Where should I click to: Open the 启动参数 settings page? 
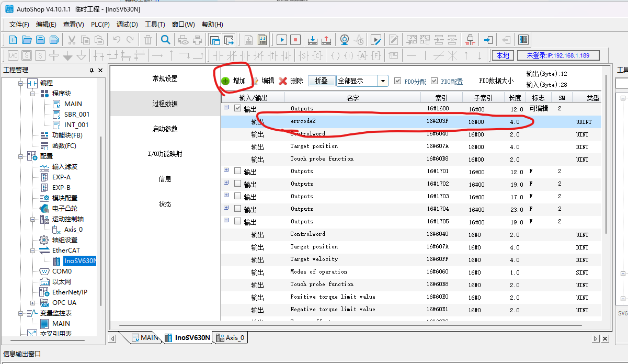tap(165, 129)
